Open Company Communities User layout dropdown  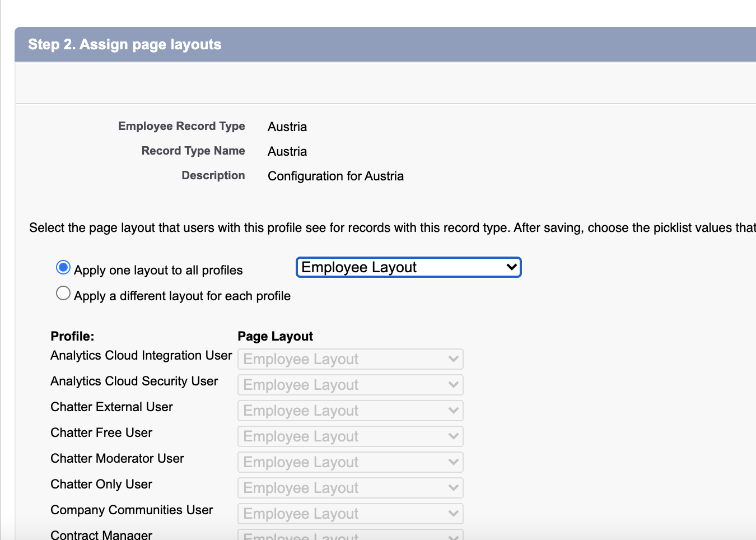point(350,514)
